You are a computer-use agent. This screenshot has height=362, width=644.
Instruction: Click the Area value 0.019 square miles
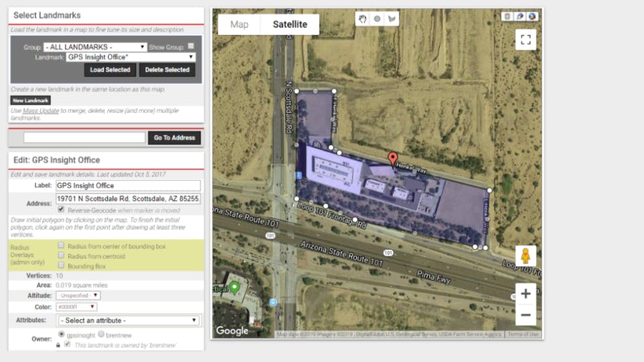click(x=82, y=285)
